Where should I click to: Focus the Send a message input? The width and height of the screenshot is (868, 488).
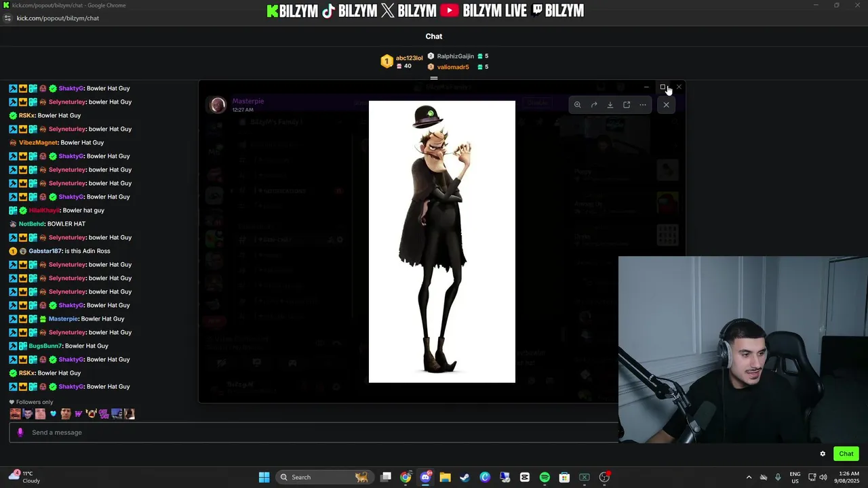[313, 432]
